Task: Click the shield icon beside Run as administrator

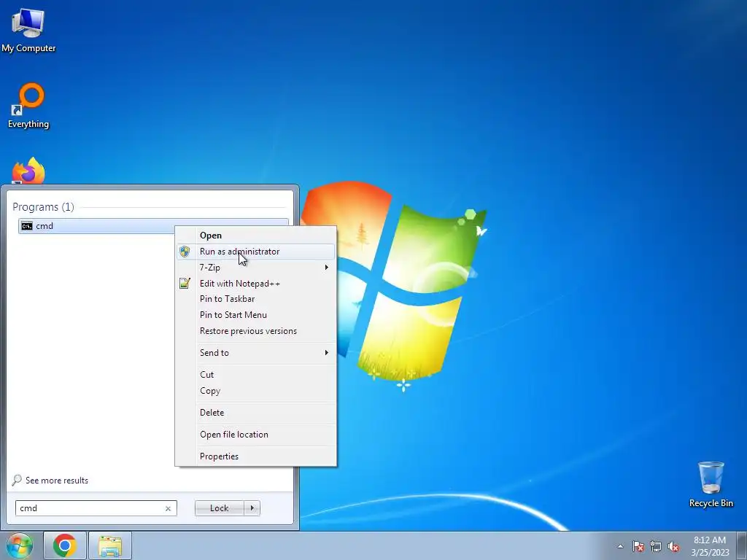Action: [x=185, y=252]
